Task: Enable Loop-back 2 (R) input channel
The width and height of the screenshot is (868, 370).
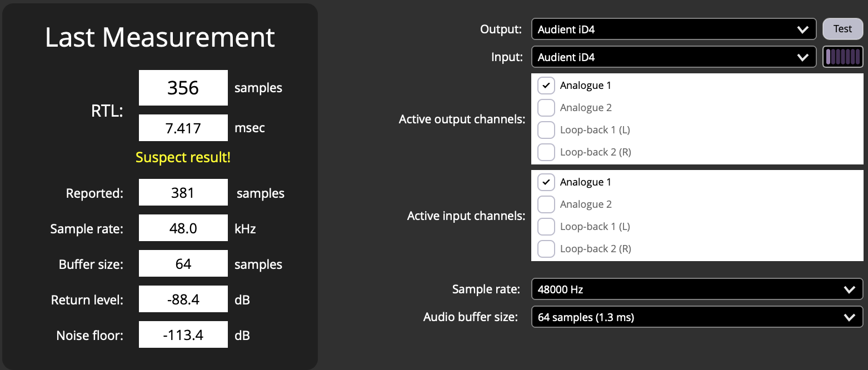Action: [546, 249]
